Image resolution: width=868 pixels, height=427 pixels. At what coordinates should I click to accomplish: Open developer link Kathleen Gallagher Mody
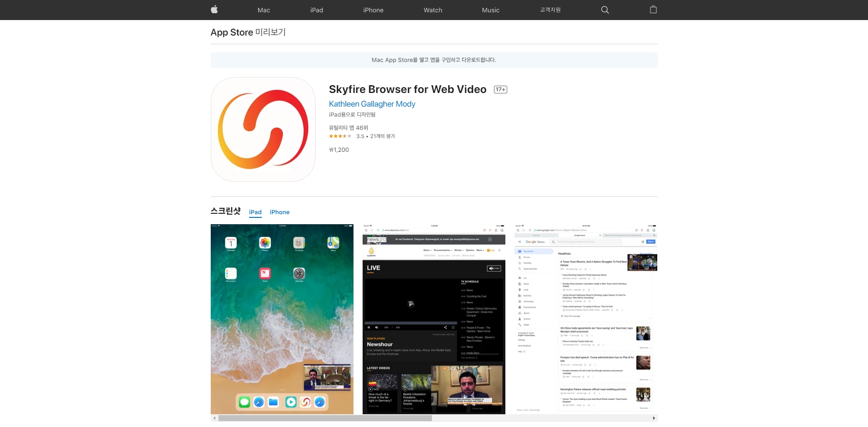pos(372,104)
